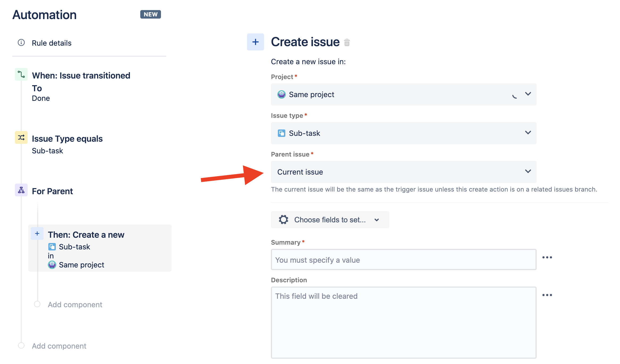Expand the Current issue parent dropdown
The image size is (620, 364).
404,172
